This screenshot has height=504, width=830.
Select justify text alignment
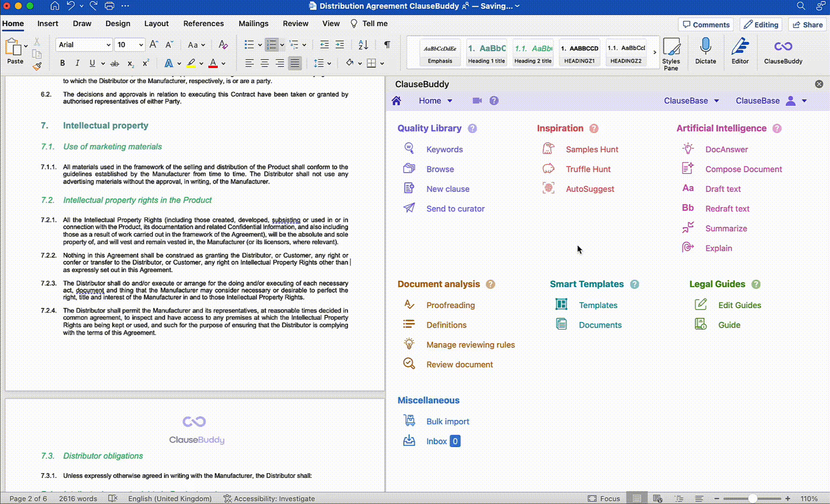click(295, 63)
